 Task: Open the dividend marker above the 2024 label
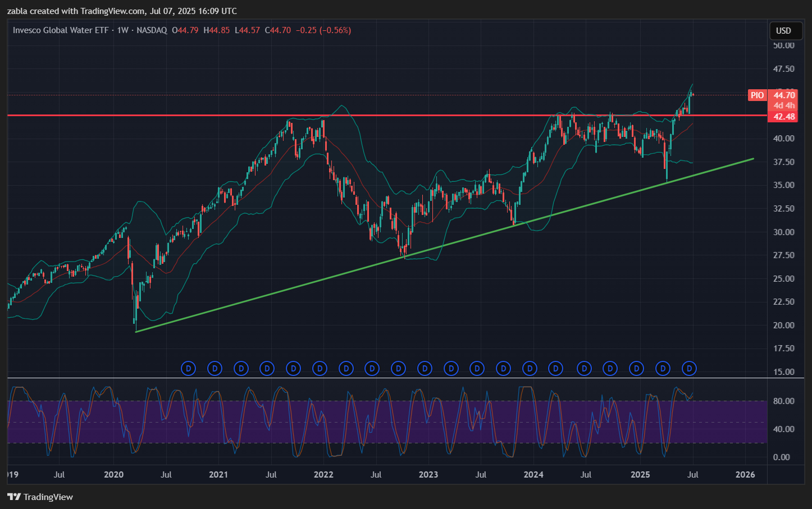pyautogui.click(x=530, y=369)
